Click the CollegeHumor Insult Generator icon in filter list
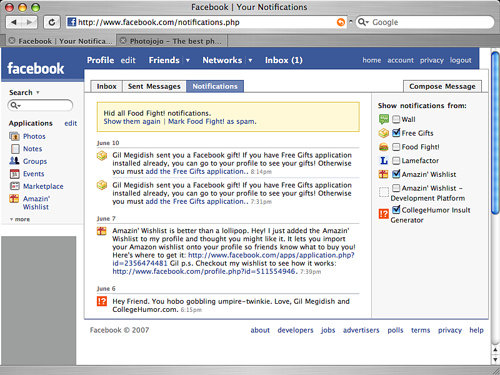Screen dimensions: 500x375 pos(383,213)
